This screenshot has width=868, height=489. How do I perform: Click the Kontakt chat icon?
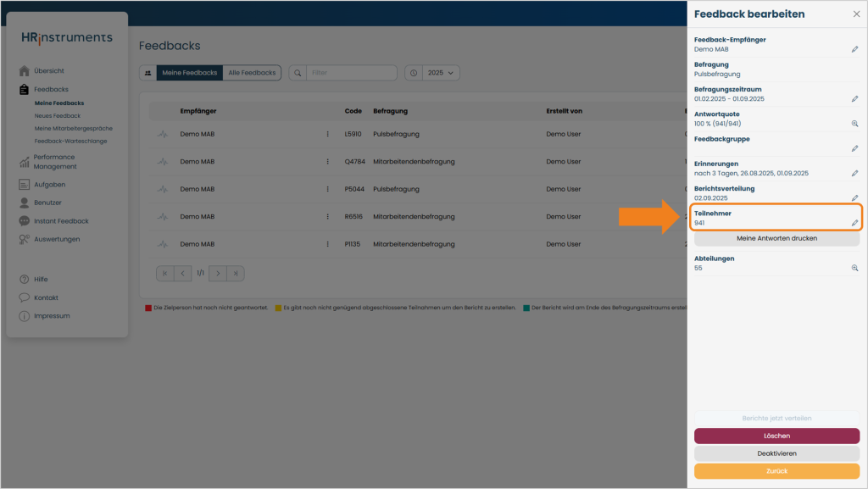[24, 297]
